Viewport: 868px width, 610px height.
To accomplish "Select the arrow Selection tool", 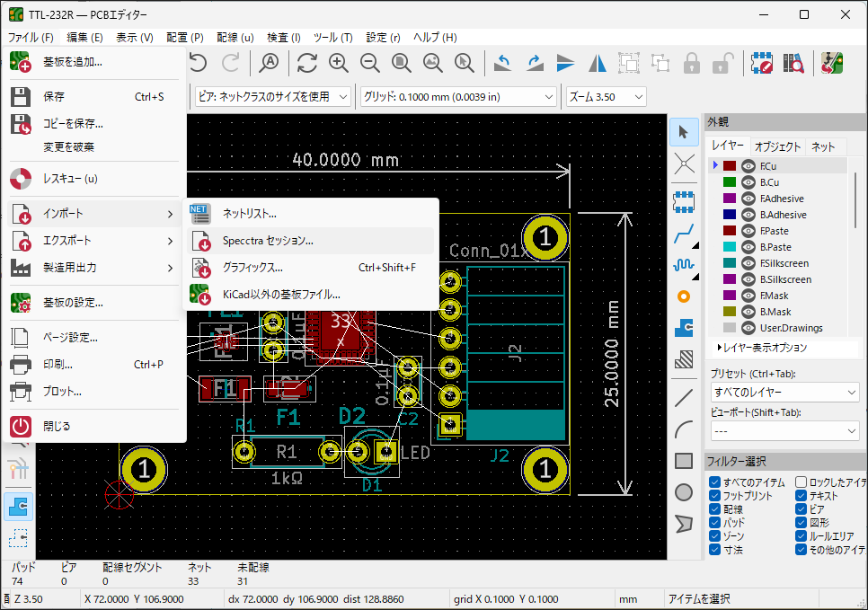I will (x=684, y=132).
